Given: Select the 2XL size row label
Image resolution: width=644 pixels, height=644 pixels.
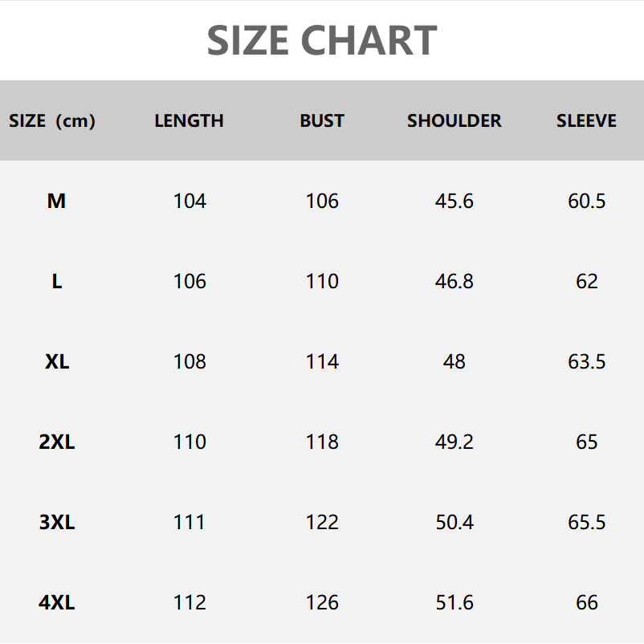Looking at the screenshot, I should click(56, 442).
